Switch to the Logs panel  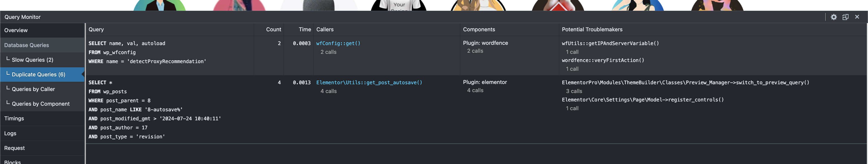[10, 133]
